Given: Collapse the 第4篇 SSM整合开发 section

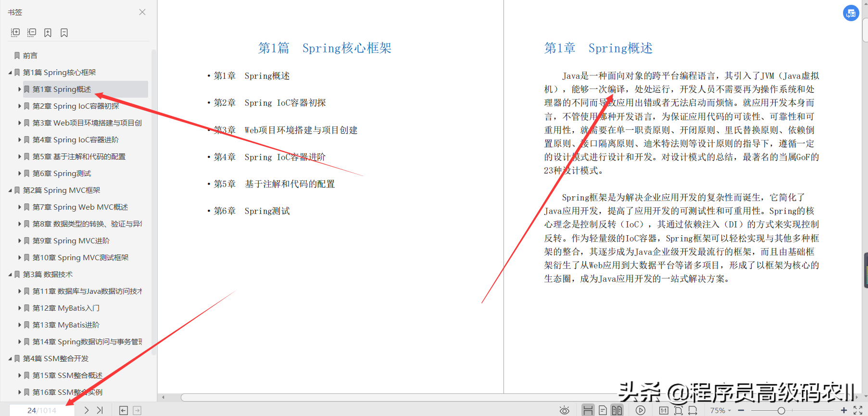Looking at the screenshot, I should point(10,359).
